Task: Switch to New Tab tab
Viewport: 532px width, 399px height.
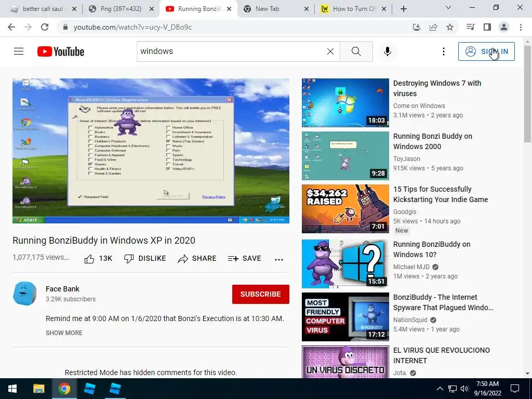Action: [x=276, y=9]
